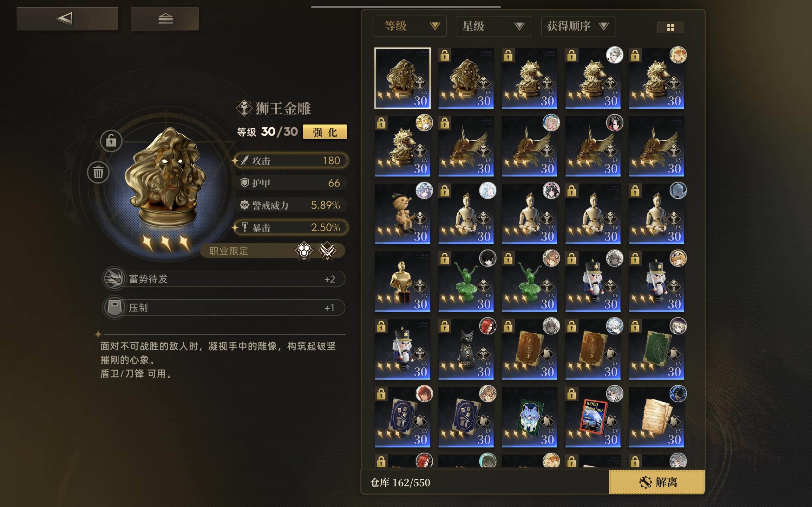Click the shield class restriction icon
812x507 pixels.
(304, 250)
